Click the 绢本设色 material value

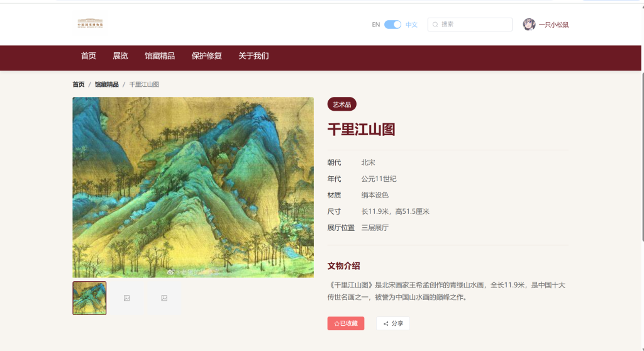coord(375,195)
